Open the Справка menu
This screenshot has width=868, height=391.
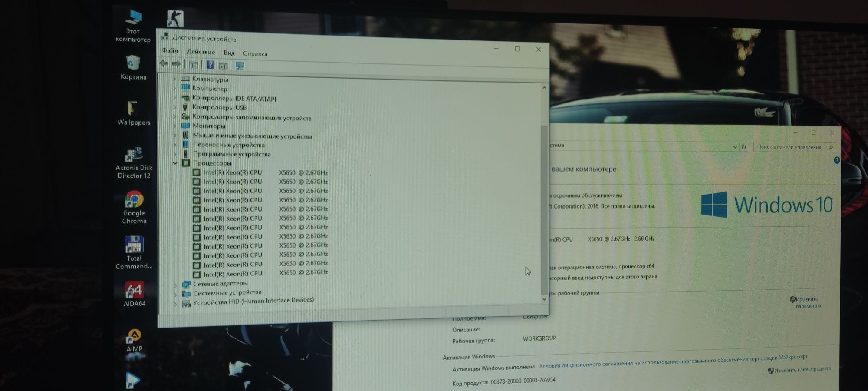point(255,54)
